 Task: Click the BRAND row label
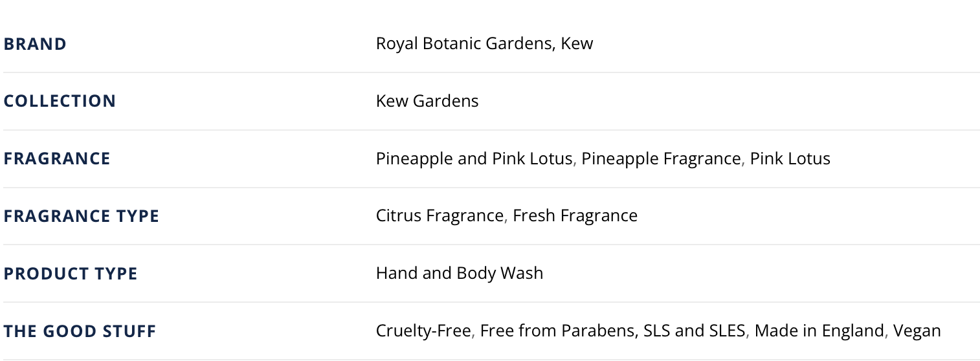[35, 44]
